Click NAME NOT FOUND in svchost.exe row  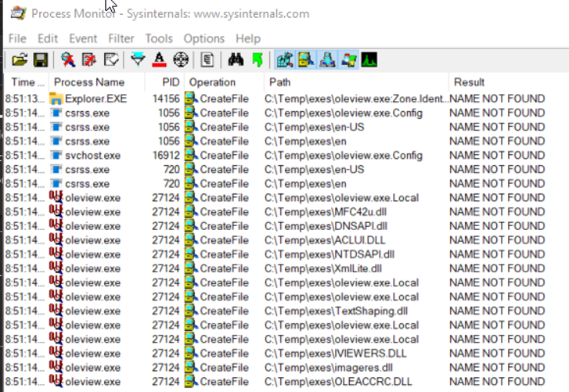(497, 156)
